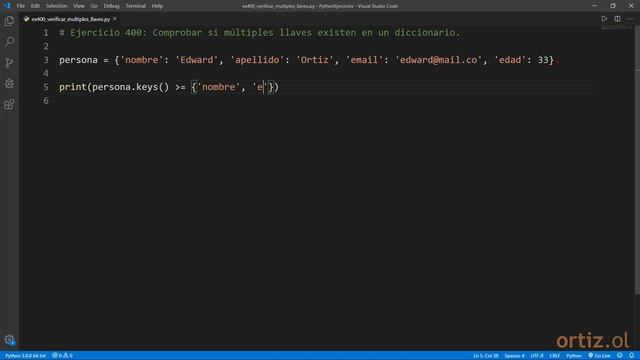Screen dimensions: 640x360
Task: Open the Search view in activity bar
Action: point(9,42)
